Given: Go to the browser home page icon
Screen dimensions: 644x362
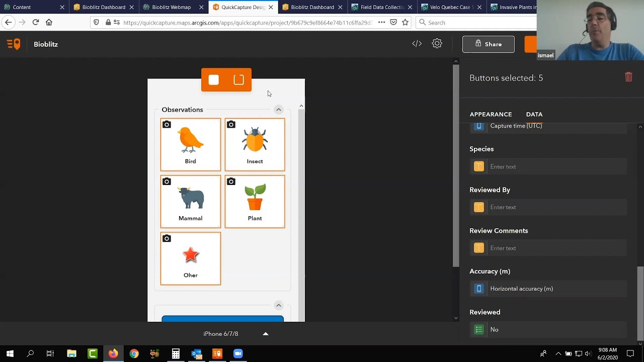Looking at the screenshot, I should tap(49, 22).
